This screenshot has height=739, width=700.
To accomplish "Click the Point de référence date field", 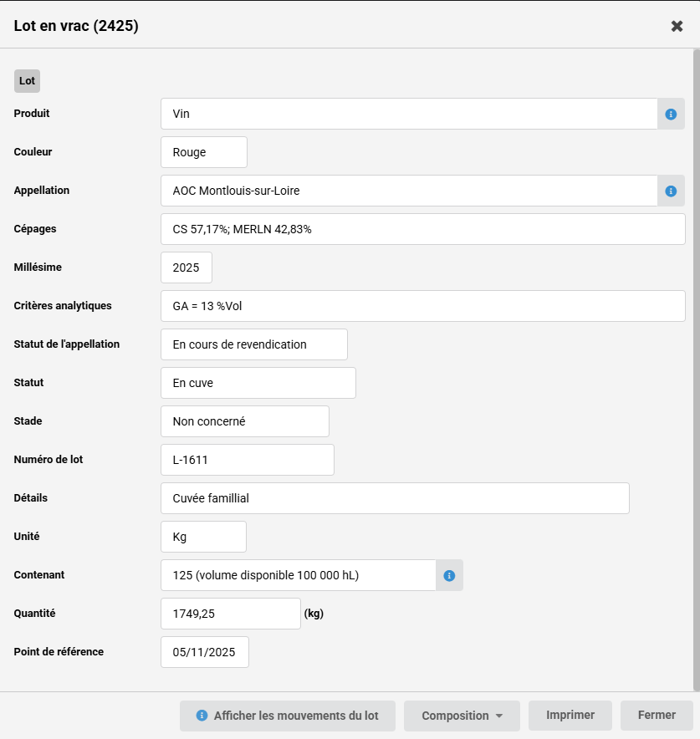I will coord(205,652).
